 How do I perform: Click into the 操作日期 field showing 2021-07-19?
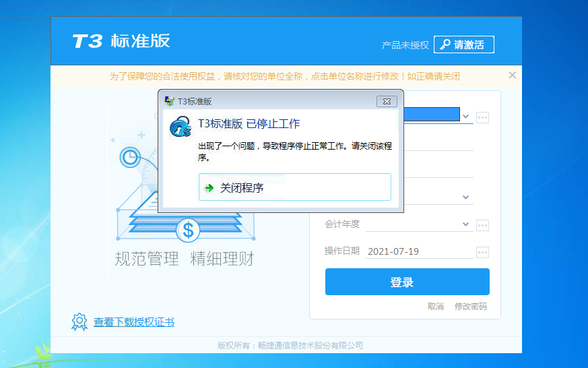tap(419, 251)
